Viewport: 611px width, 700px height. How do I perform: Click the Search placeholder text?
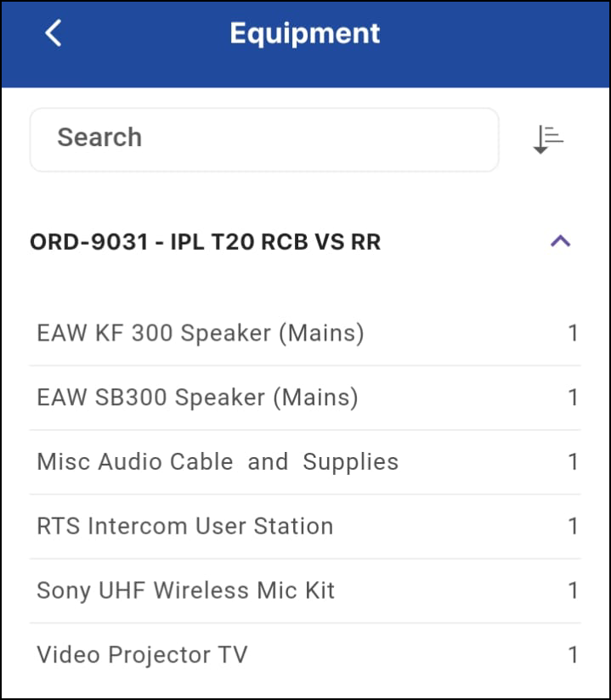99,138
